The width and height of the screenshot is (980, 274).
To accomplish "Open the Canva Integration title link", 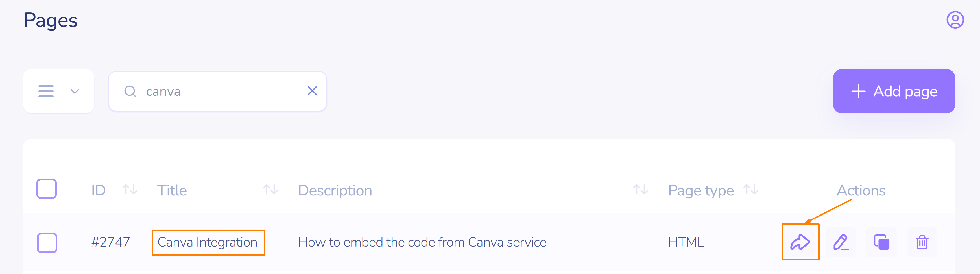I will point(207,242).
